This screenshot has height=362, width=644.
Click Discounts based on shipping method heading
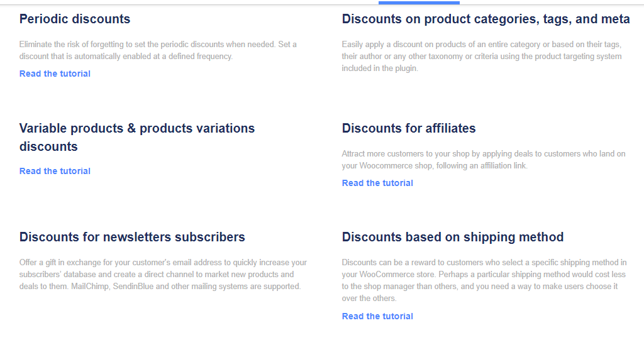point(453,237)
